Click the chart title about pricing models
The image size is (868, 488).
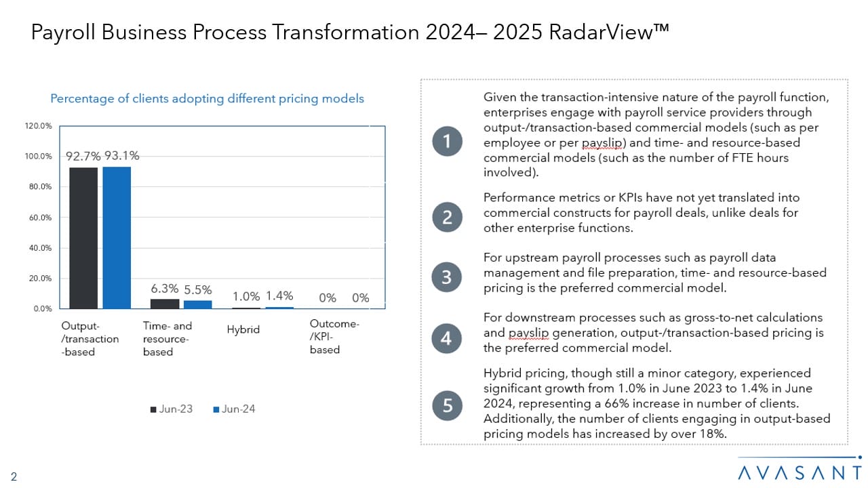click(207, 99)
